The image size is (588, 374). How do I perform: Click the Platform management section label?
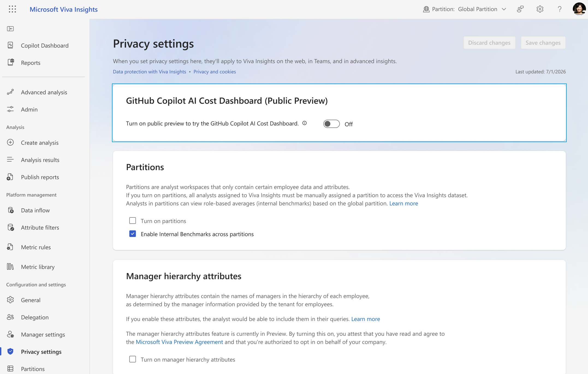tap(31, 195)
